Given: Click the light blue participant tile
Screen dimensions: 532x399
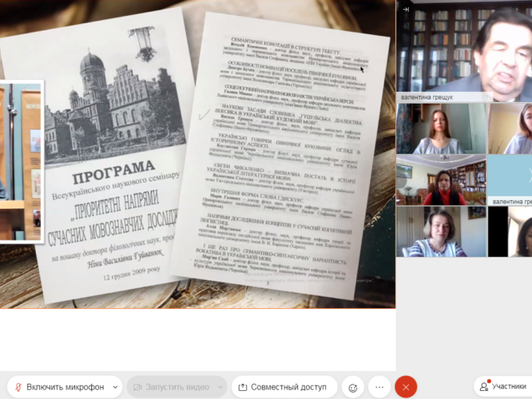Looking at the screenshot, I should 510,176.
